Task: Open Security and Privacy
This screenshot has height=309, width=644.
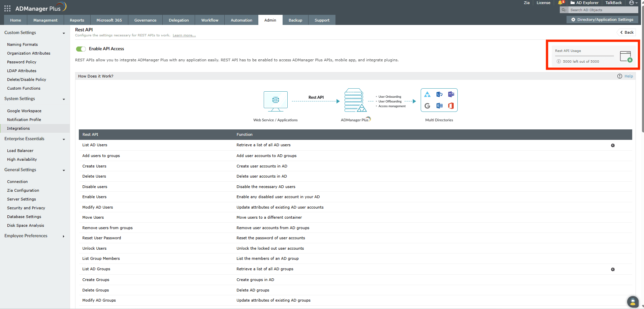Action: tap(26, 208)
